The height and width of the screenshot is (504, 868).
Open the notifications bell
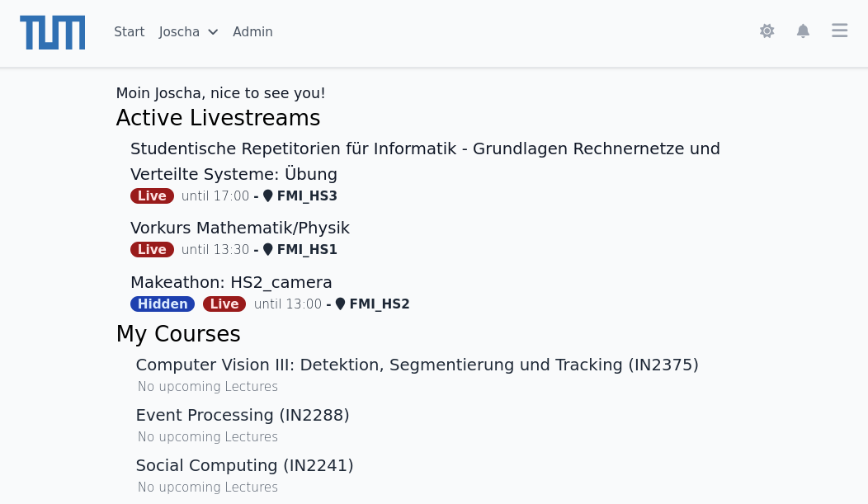pos(803,31)
